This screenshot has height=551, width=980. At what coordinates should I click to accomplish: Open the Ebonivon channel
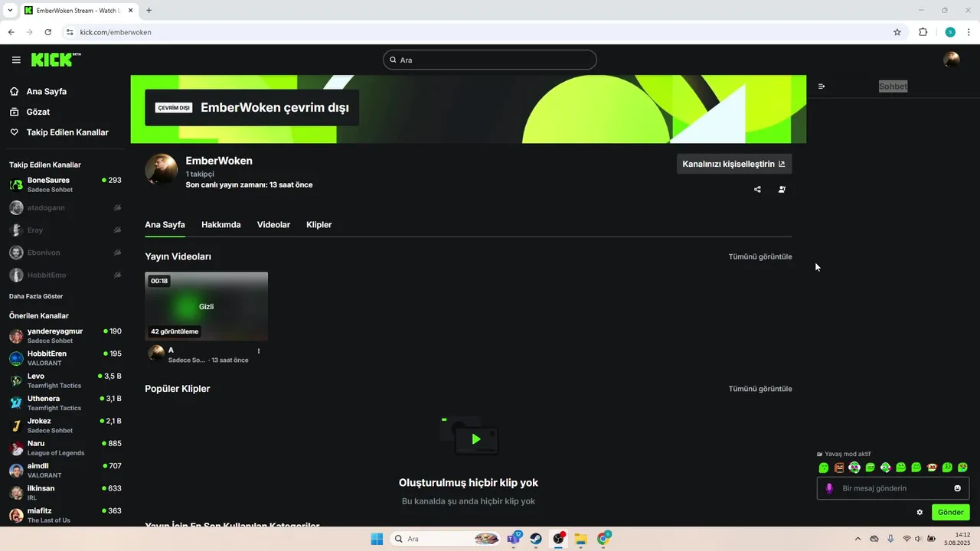pyautogui.click(x=65, y=253)
